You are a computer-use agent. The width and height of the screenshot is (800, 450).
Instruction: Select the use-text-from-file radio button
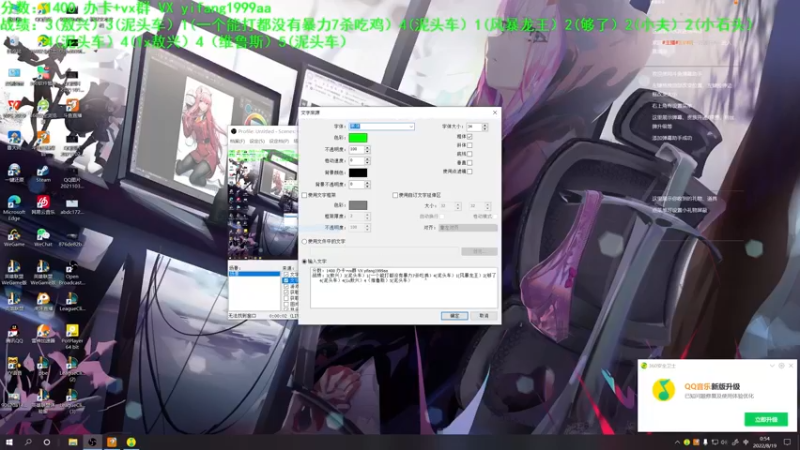point(305,241)
